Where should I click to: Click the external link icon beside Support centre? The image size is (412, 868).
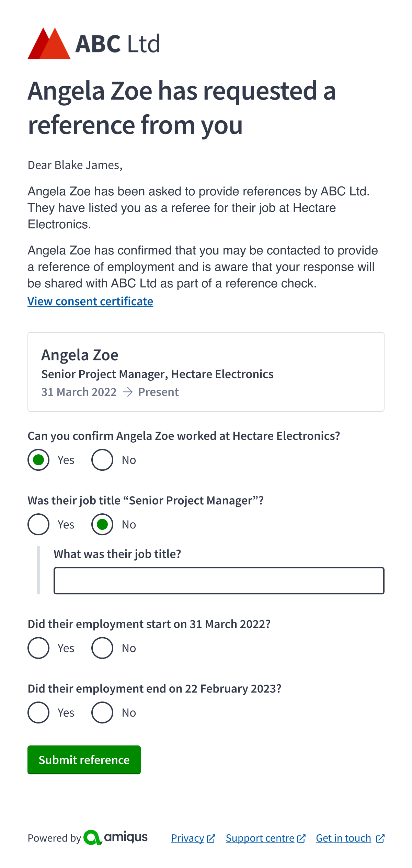point(301,838)
